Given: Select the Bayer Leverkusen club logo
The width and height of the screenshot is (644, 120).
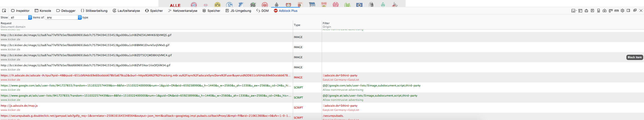Looking at the screenshot, I should click(x=288, y=5).
